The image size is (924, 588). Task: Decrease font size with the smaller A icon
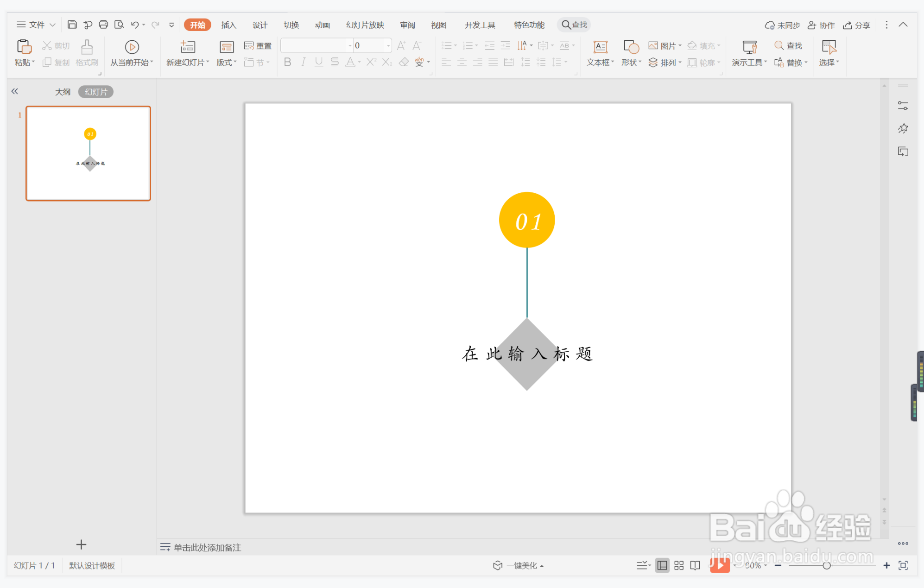[x=417, y=45]
